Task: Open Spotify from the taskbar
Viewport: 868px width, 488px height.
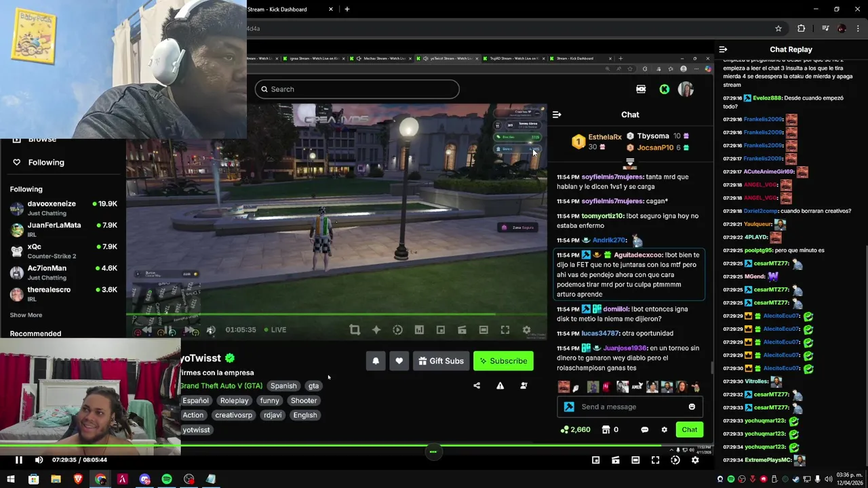Action: [167, 480]
